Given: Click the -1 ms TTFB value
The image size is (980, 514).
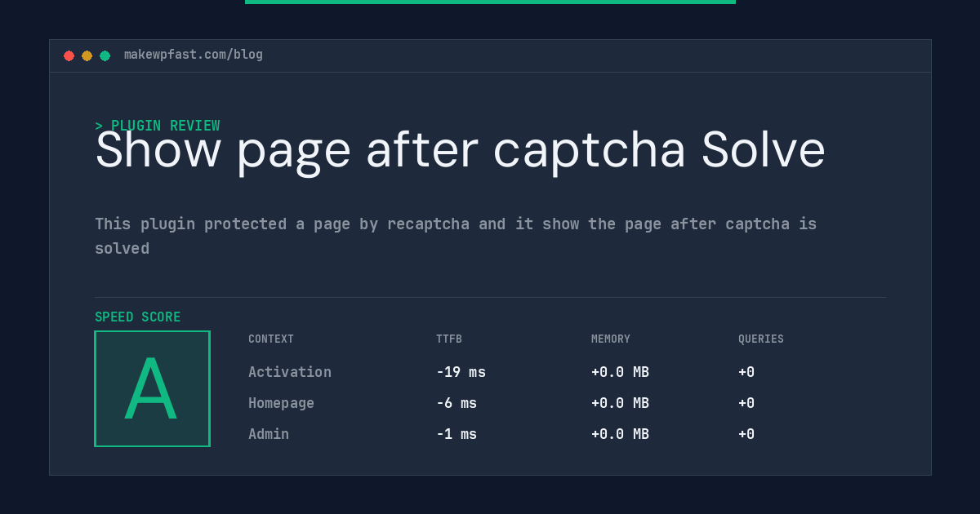Looking at the screenshot, I should click(457, 434).
